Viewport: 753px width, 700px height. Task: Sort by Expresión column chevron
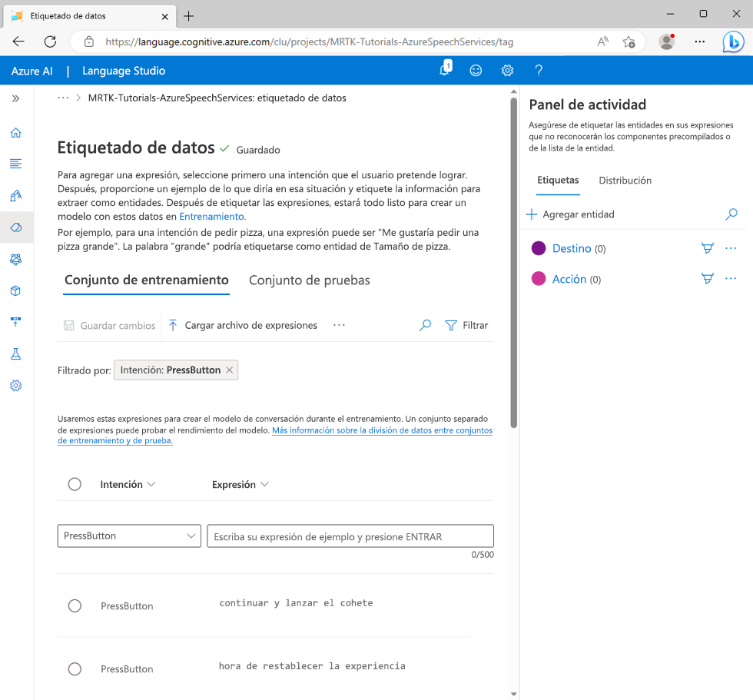click(264, 484)
